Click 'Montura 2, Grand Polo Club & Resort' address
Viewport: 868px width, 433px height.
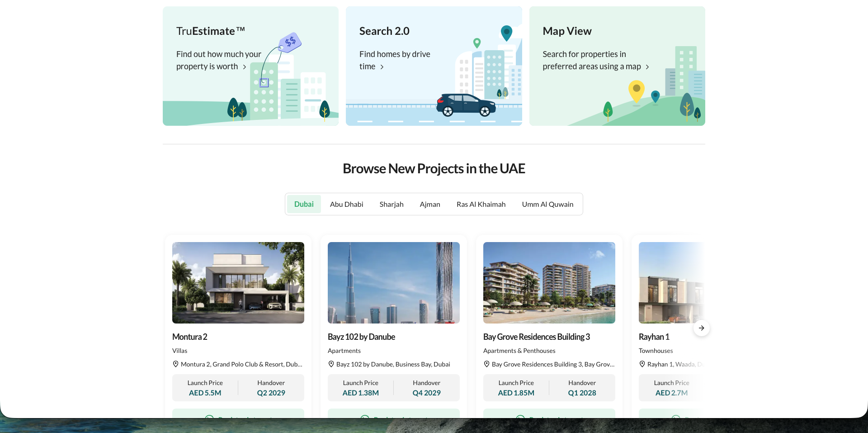point(241,364)
